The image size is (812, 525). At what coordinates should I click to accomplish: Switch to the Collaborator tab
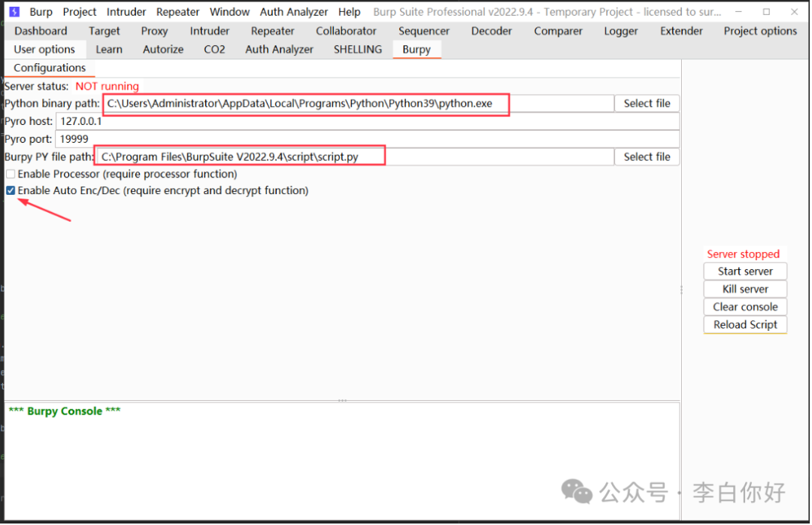pyautogui.click(x=346, y=31)
